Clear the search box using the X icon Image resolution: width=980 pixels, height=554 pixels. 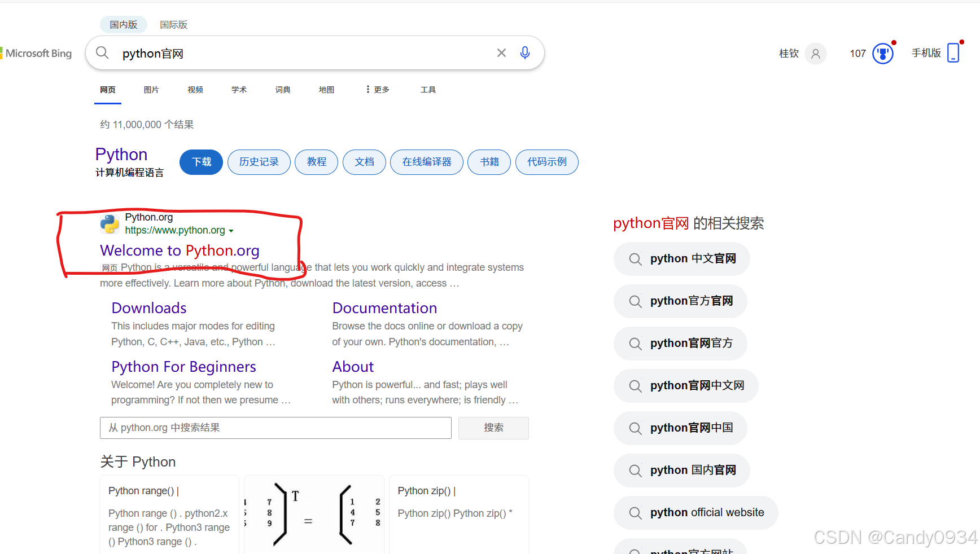(501, 52)
